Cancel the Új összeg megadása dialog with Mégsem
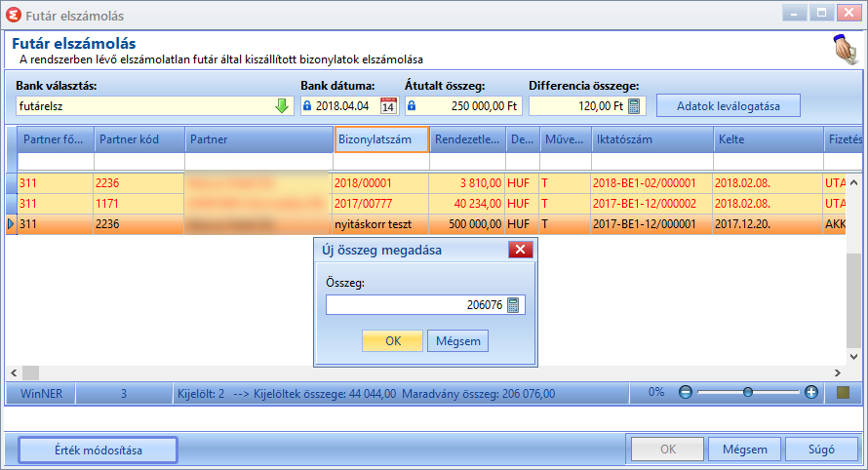Screen dimensions: 868x470 click(x=457, y=341)
